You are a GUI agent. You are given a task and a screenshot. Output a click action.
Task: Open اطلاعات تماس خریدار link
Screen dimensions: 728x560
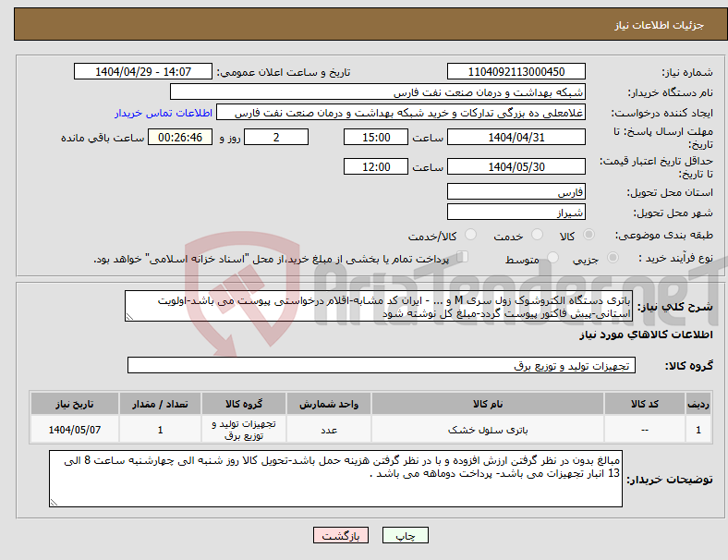pos(164,114)
